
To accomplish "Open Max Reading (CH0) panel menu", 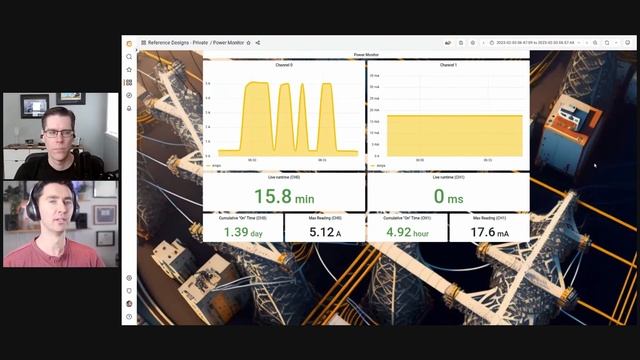I will (x=325, y=218).
